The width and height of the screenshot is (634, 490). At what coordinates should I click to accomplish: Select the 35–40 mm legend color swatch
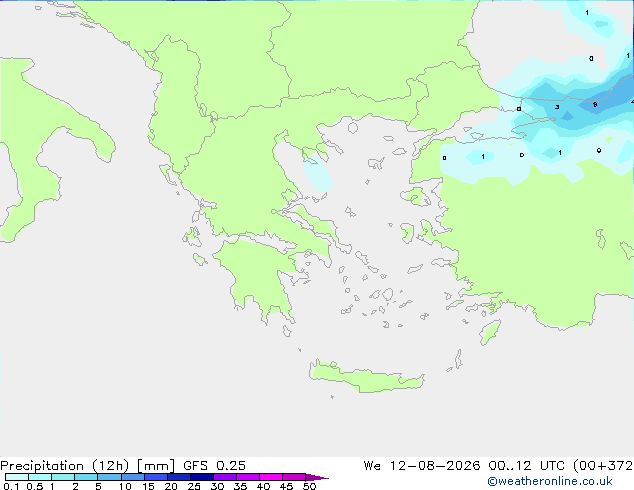[248, 477]
